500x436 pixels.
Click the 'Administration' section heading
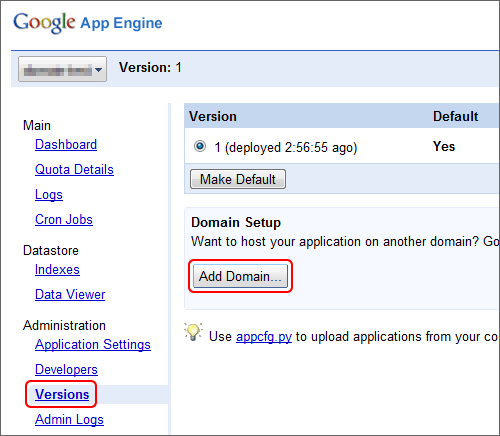click(x=64, y=325)
